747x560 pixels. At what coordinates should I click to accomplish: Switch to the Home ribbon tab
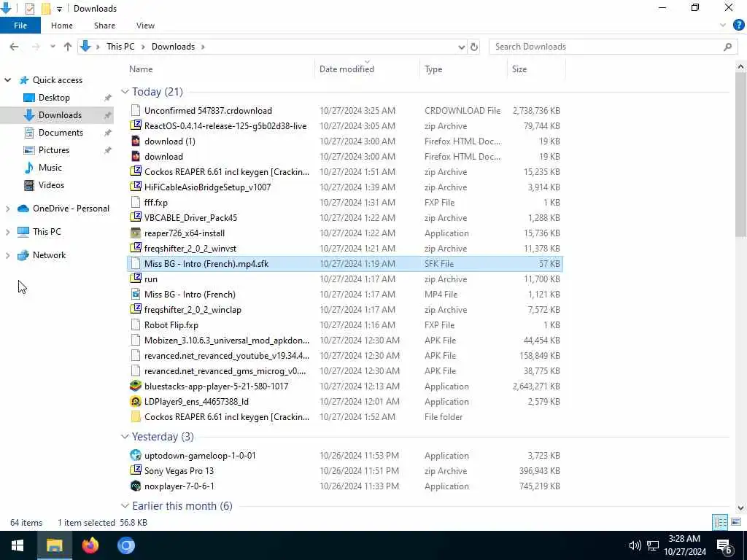pyautogui.click(x=62, y=26)
